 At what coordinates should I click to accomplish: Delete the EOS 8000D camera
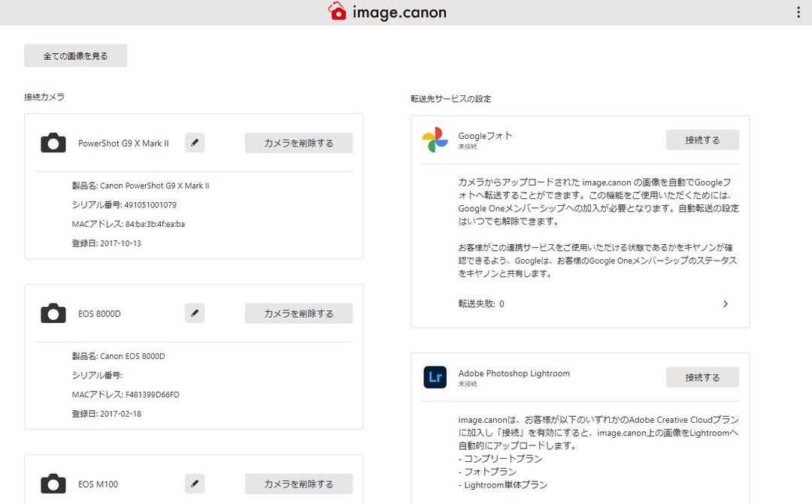pyautogui.click(x=298, y=313)
